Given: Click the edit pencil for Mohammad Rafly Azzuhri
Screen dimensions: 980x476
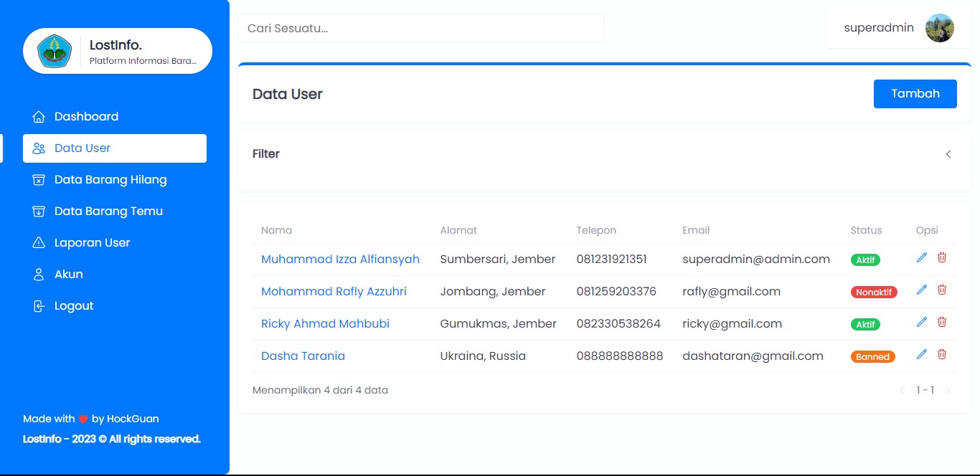Looking at the screenshot, I should [922, 290].
